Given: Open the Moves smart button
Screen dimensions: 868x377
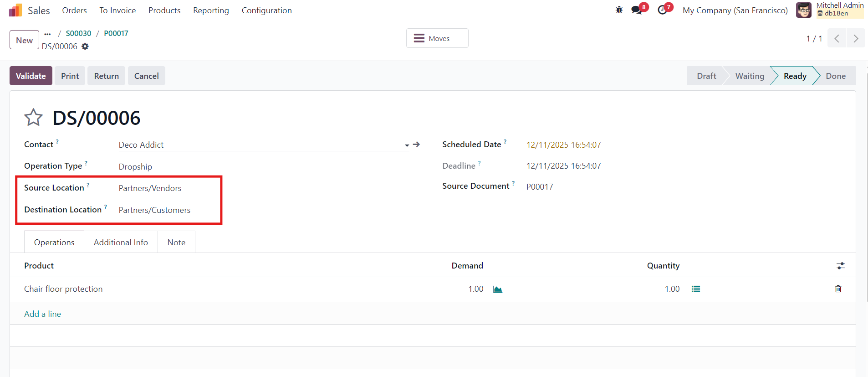Looking at the screenshot, I should click(x=437, y=38).
